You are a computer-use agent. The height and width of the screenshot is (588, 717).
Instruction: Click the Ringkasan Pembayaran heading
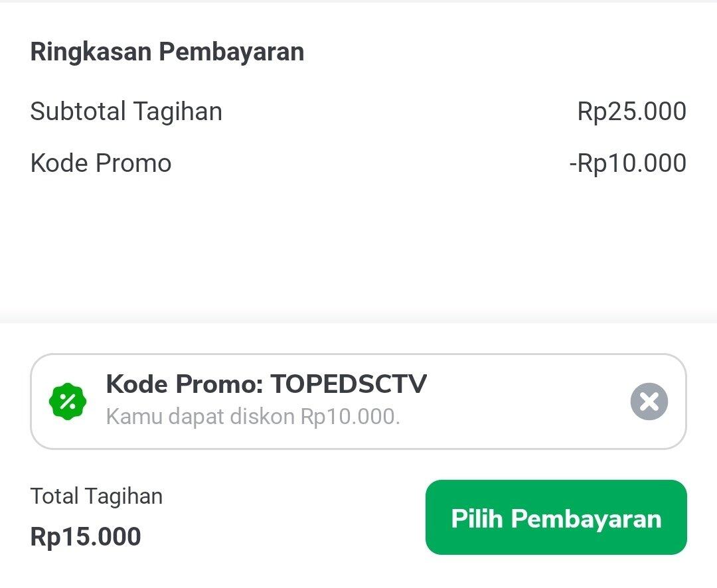point(166,51)
